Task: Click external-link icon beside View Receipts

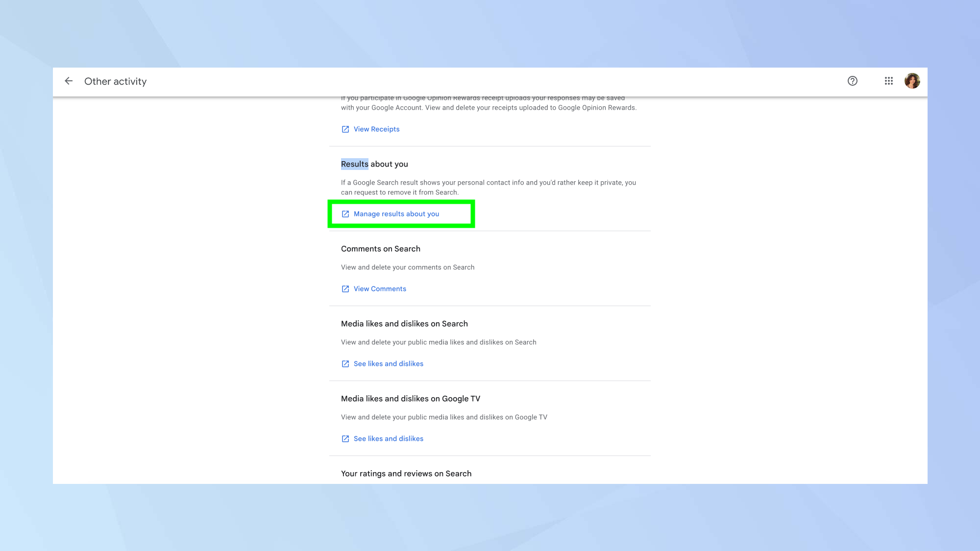Action: pyautogui.click(x=345, y=129)
